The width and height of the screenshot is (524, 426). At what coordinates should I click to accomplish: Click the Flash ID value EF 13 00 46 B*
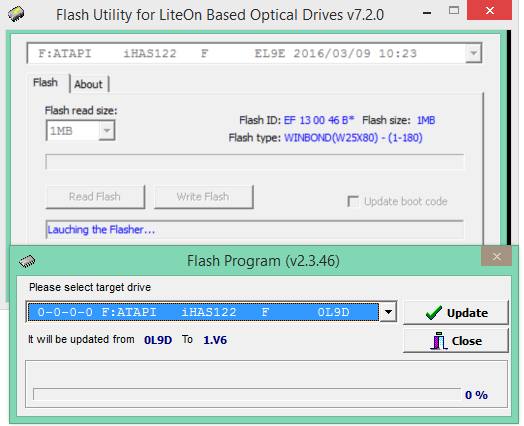pyautogui.click(x=319, y=120)
